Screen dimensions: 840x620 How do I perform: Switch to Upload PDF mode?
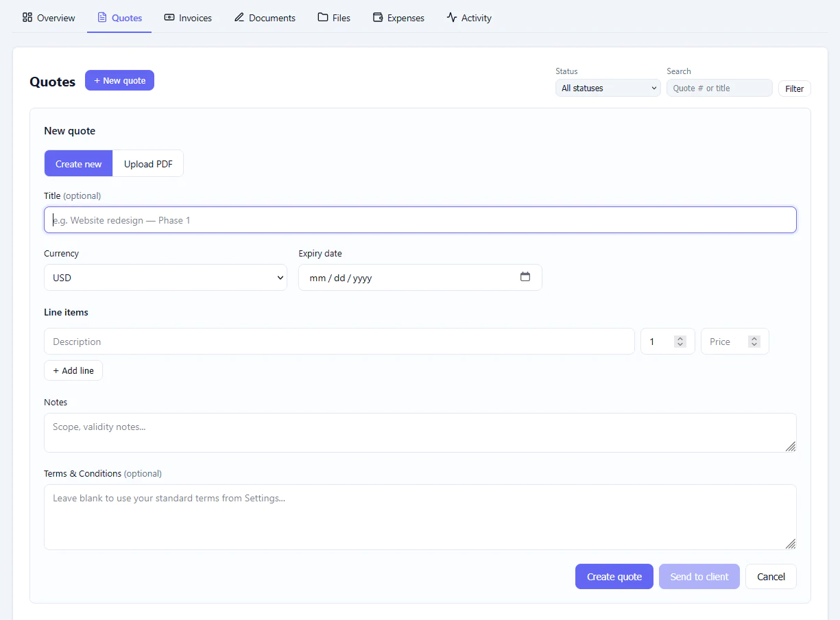pos(148,164)
